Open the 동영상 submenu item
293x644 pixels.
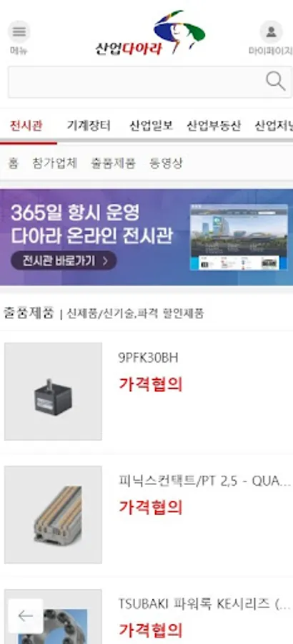click(166, 163)
